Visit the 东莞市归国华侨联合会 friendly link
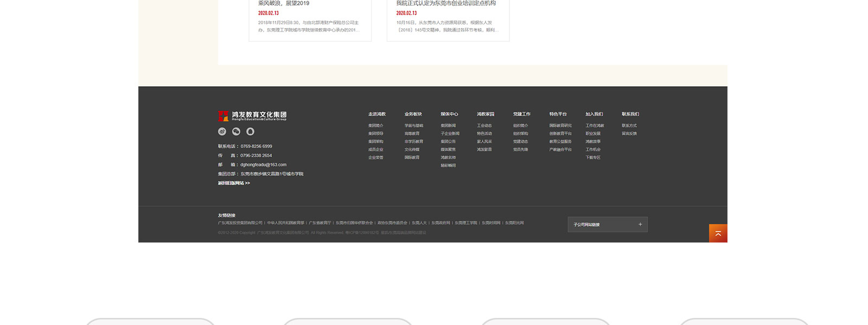This screenshot has width=868, height=325. pyautogui.click(x=354, y=223)
